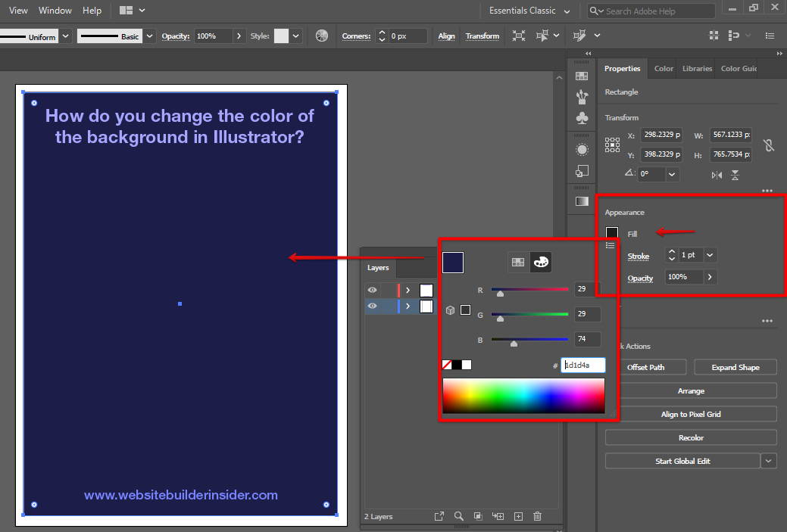This screenshot has width=787, height=532.
Task: Create a new layer in Layers panel
Action: [x=518, y=516]
